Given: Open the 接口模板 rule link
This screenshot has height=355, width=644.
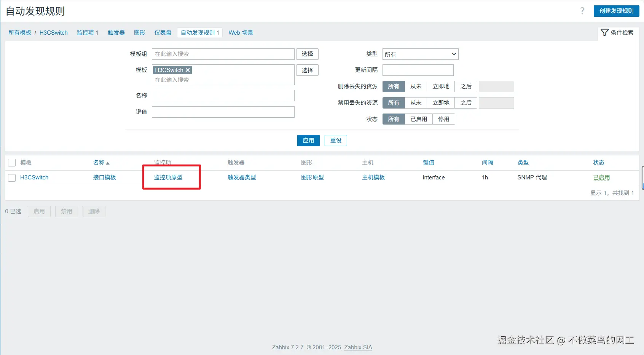Looking at the screenshot, I should click(x=104, y=177).
